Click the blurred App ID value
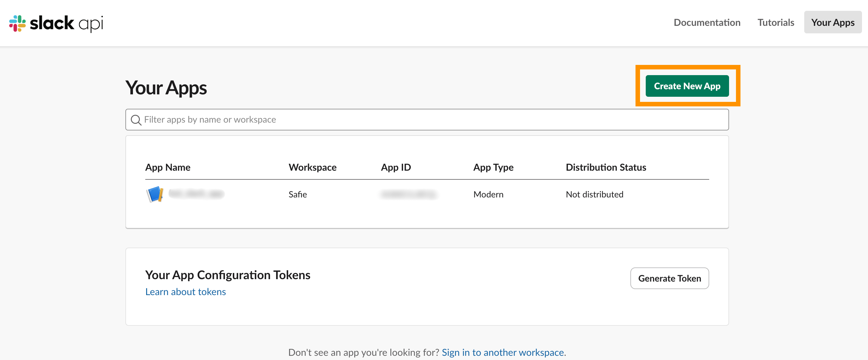This screenshot has width=868, height=360. tap(408, 194)
